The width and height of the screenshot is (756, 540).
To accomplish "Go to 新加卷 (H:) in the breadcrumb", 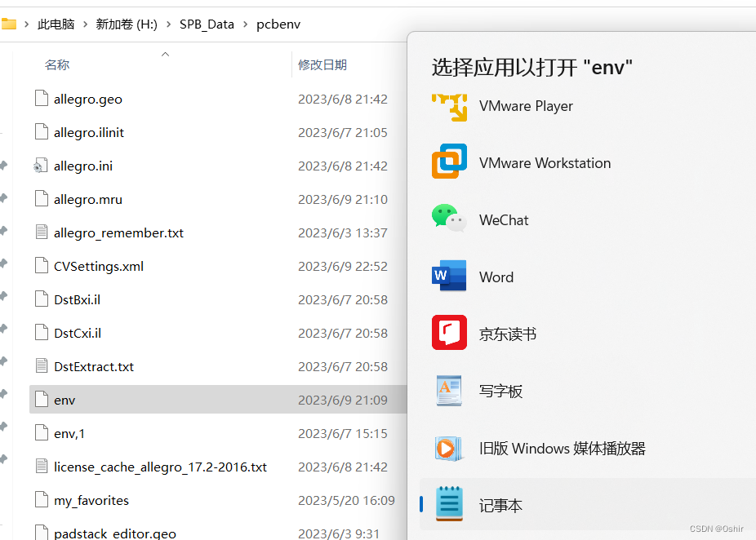I will (x=127, y=24).
